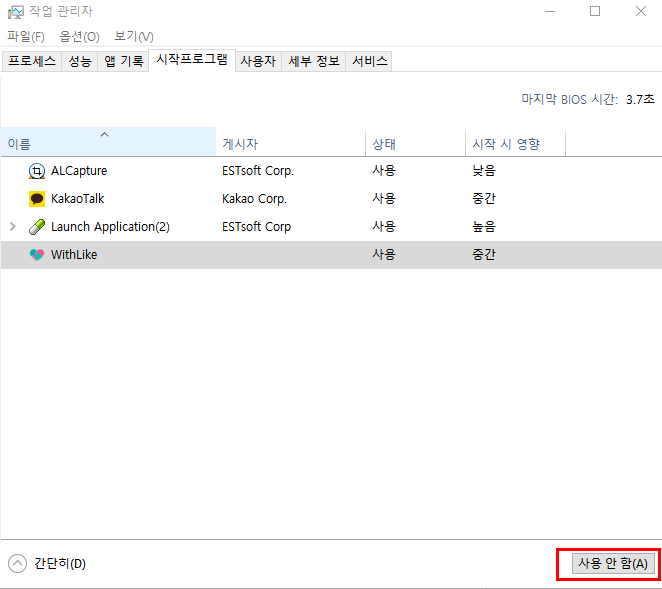Switch to the 사용자 tab
Viewport: 662px width, 589px height.
click(x=258, y=61)
